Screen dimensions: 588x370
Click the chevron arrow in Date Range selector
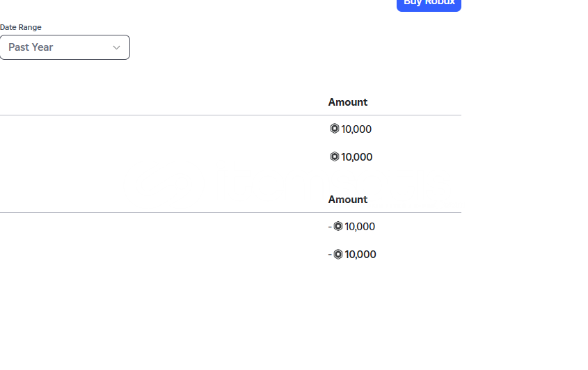tap(117, 47)
